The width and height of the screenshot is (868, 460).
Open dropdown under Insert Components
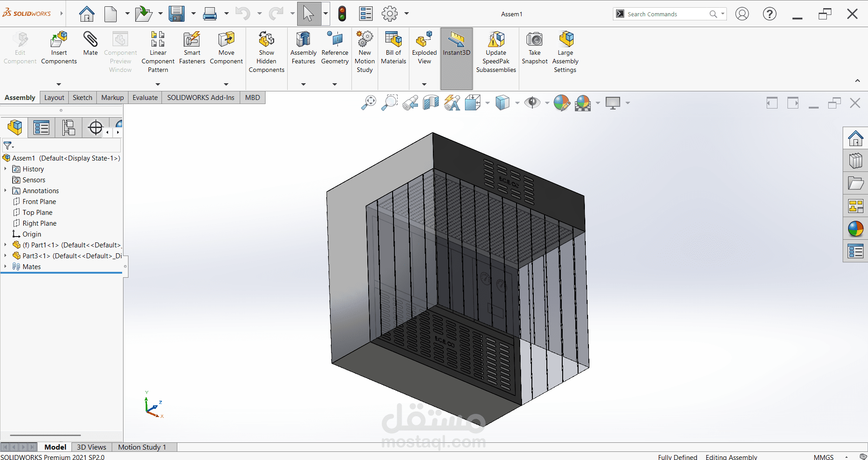(59, 84)
